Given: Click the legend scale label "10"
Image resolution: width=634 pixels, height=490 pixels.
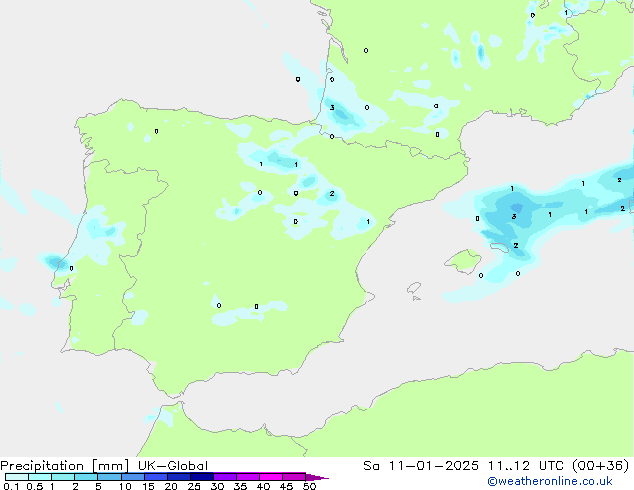Looking at the screenshot, I should [x=125, y=486].
